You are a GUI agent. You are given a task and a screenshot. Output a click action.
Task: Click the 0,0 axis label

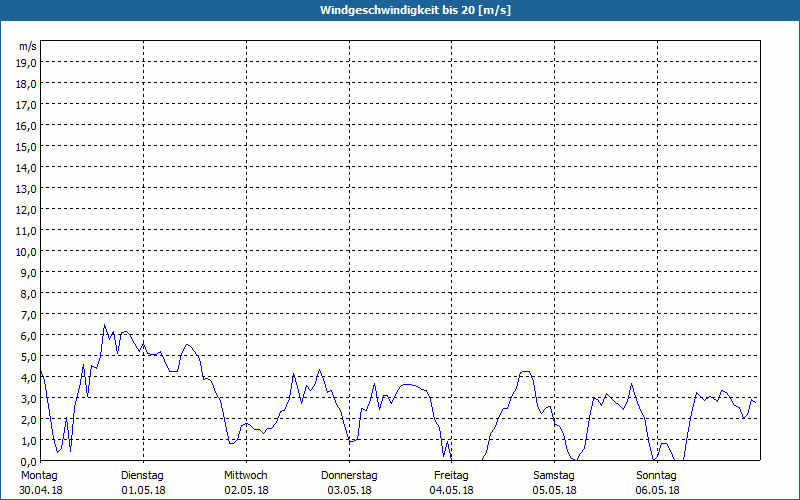29,462
